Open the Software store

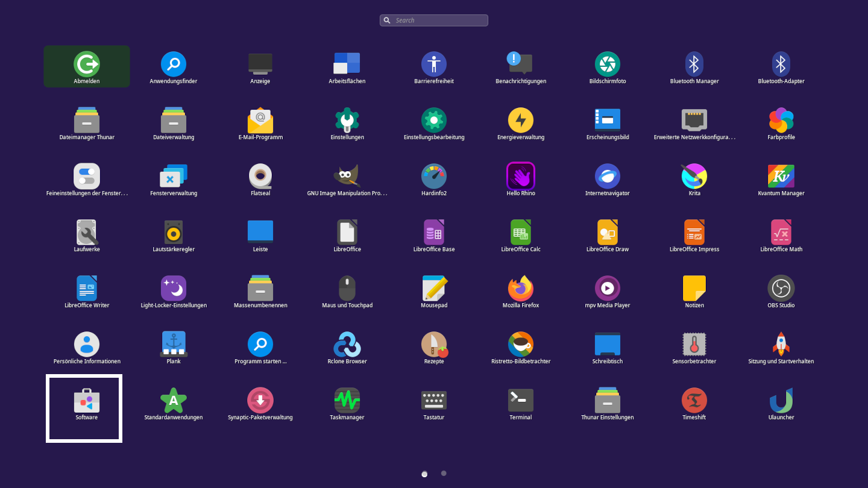click(86, 401)
